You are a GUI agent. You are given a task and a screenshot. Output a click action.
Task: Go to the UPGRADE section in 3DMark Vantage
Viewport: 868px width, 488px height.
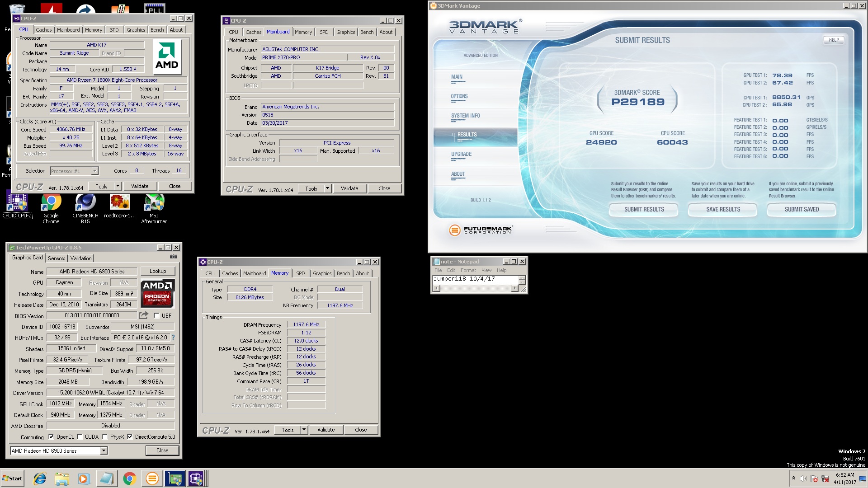pos(461,155)
